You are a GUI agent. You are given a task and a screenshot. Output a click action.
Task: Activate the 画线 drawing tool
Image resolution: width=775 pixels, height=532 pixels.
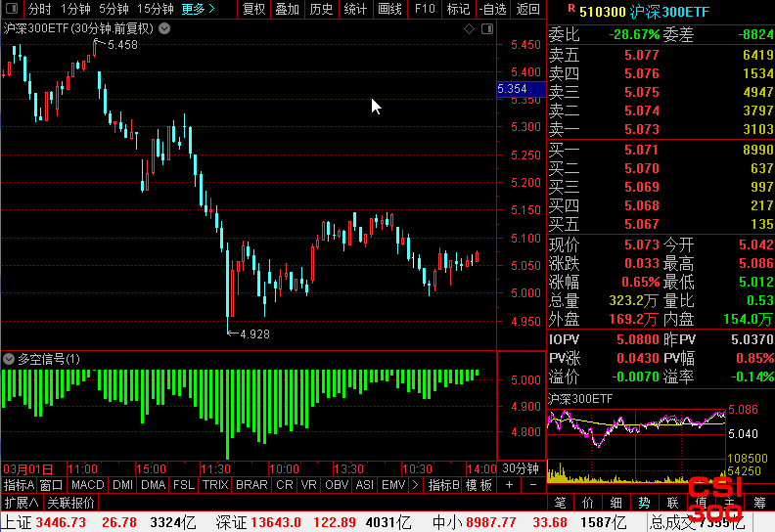(x=390, y=9)
